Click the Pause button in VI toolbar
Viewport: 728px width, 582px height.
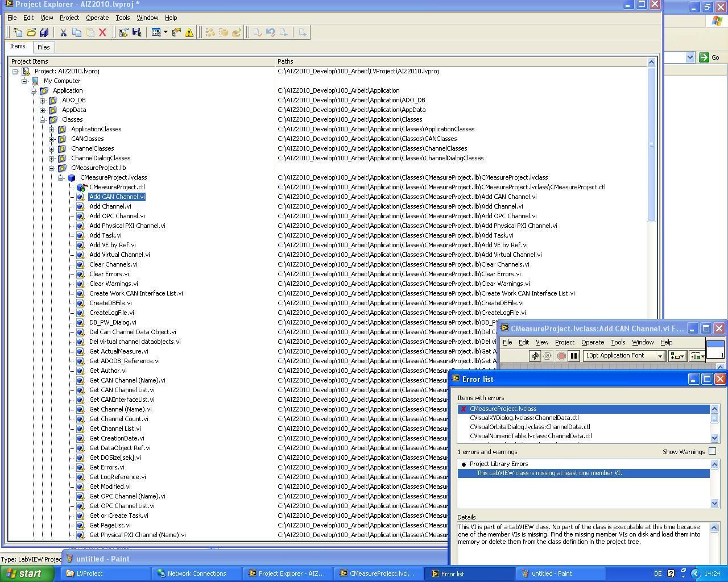click(574, 356)
